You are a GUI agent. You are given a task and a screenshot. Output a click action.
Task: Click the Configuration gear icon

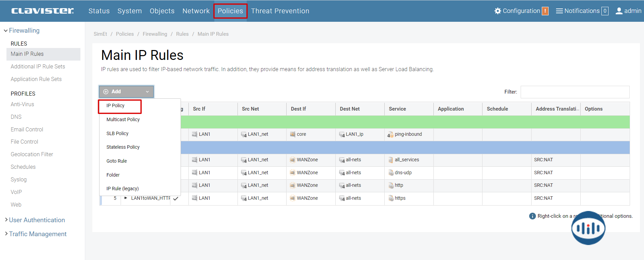click(497, 11)
